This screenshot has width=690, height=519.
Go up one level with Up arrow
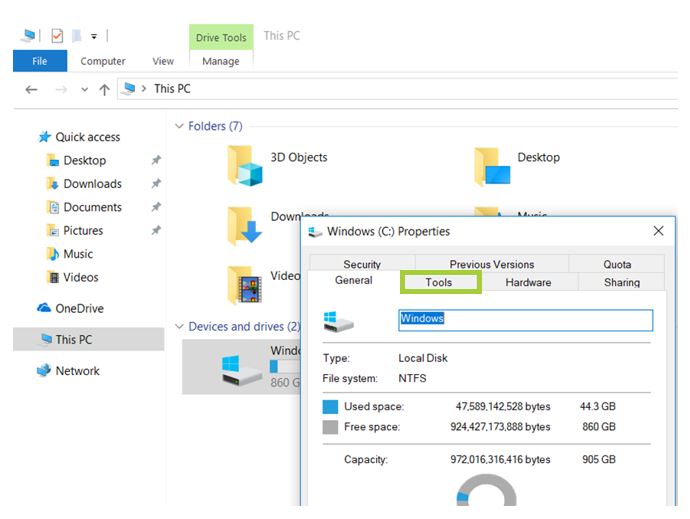[104, 90]
